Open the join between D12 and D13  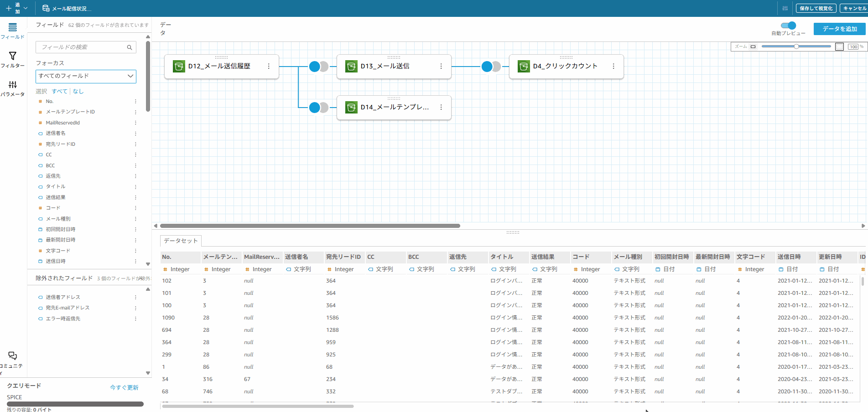[x=319, y=67]
